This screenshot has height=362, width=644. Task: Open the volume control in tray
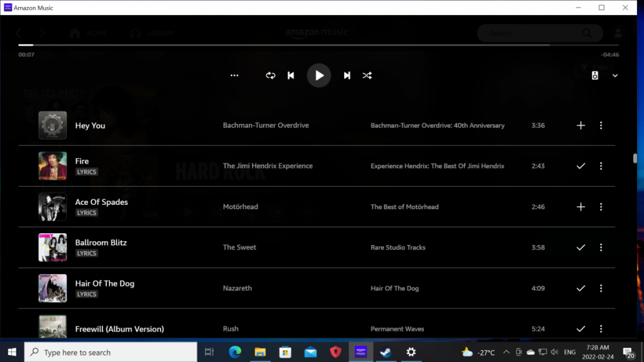(555, 352)
